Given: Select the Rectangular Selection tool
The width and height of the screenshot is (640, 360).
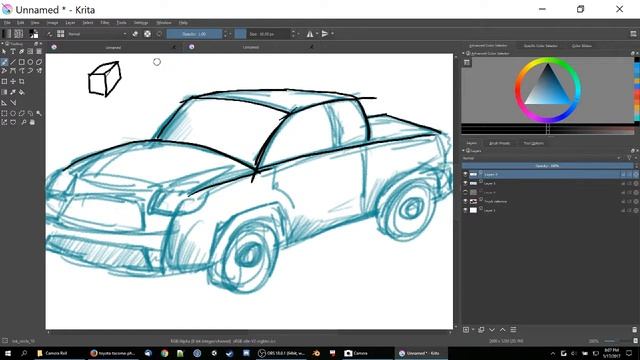Looking at the screenshot, I should click(x=4, y=113).
